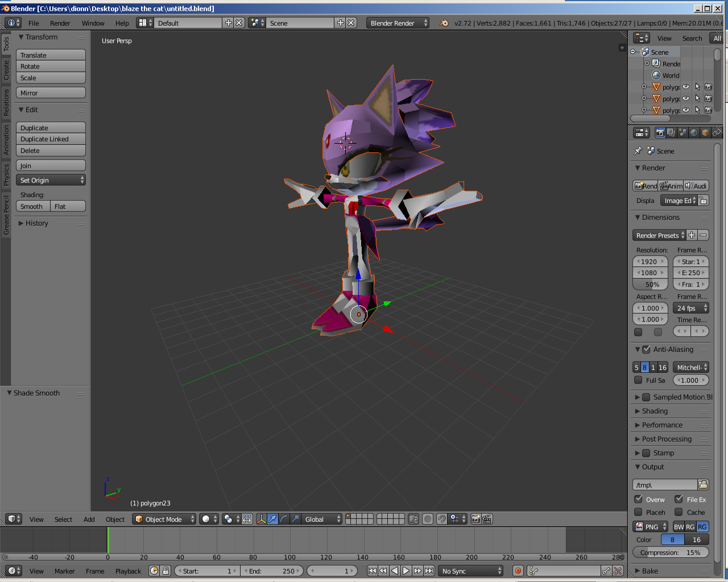Click the Smooth shading button

pos(32,206)
